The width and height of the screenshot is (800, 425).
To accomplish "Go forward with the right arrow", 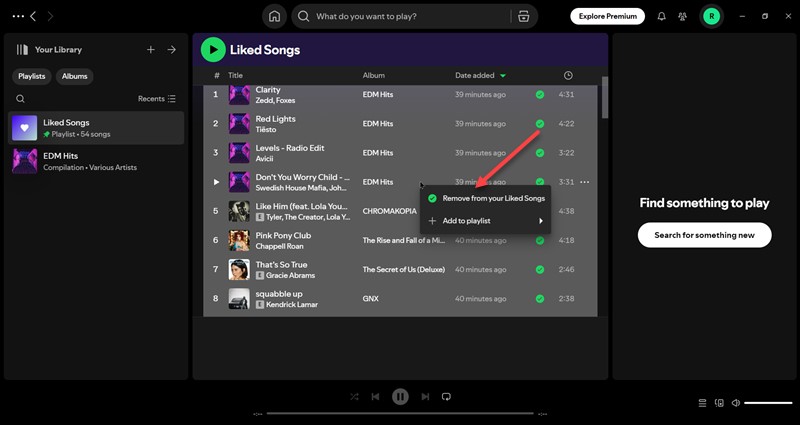I will tap(50, 16).
